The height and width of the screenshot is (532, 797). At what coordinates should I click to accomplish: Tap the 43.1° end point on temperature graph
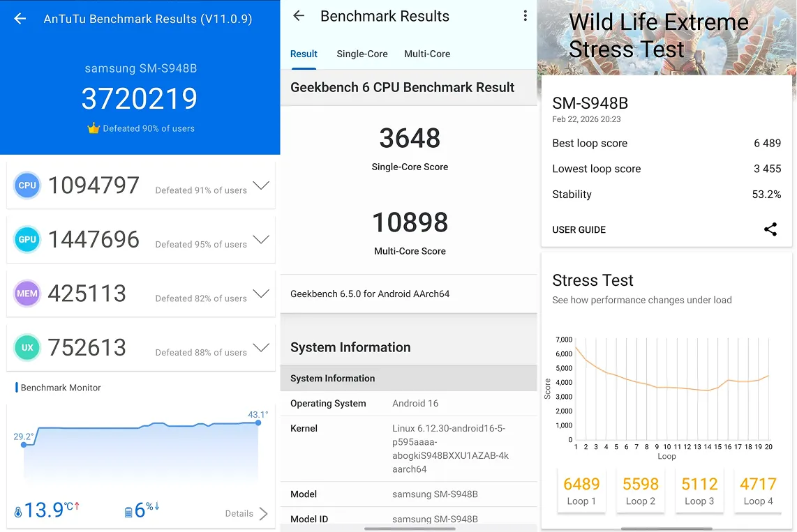[258, 423]
